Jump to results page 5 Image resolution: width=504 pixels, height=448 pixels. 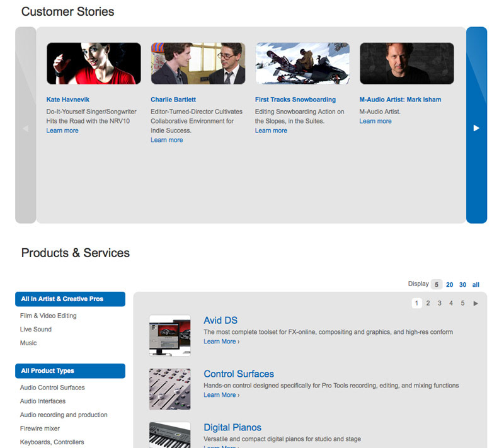coord(462,303)
